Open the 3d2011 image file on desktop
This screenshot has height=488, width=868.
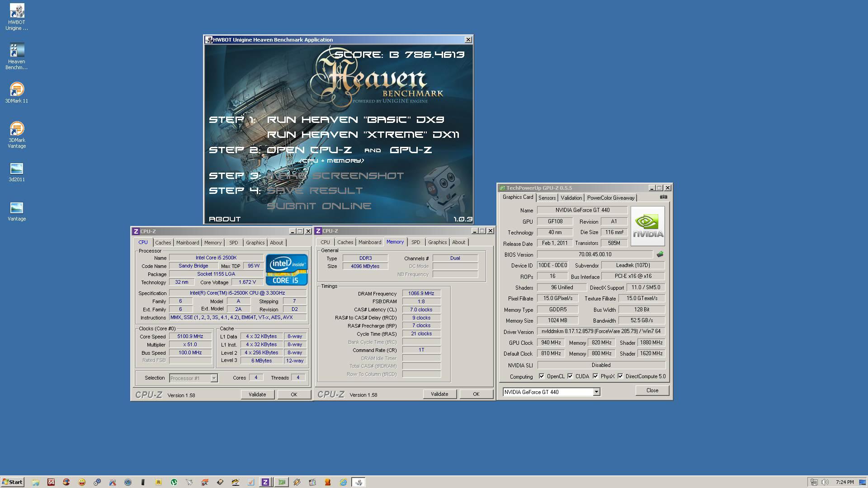17,172
